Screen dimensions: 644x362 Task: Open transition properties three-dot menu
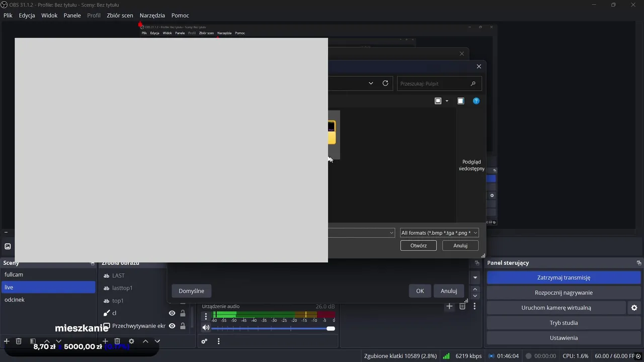[x=474, y=306]
